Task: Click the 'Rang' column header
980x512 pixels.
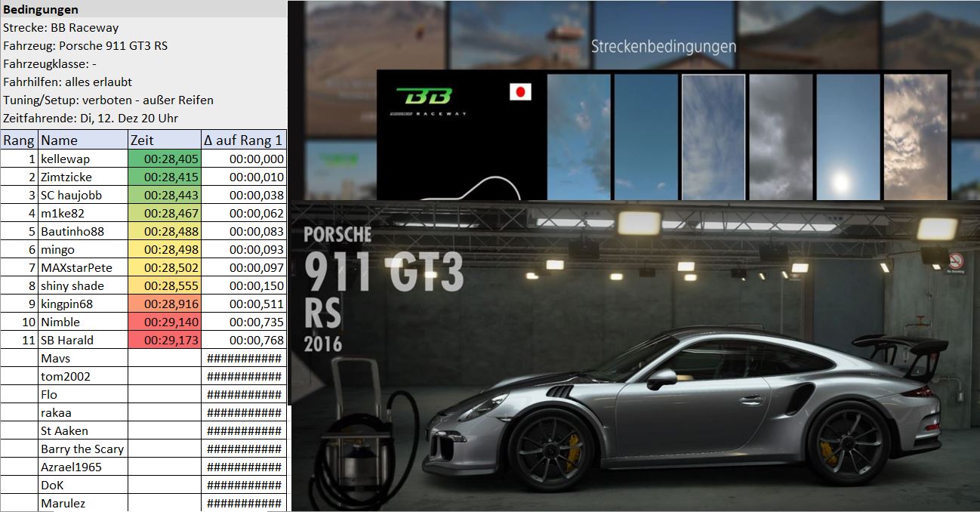Action: pos(19,140)
